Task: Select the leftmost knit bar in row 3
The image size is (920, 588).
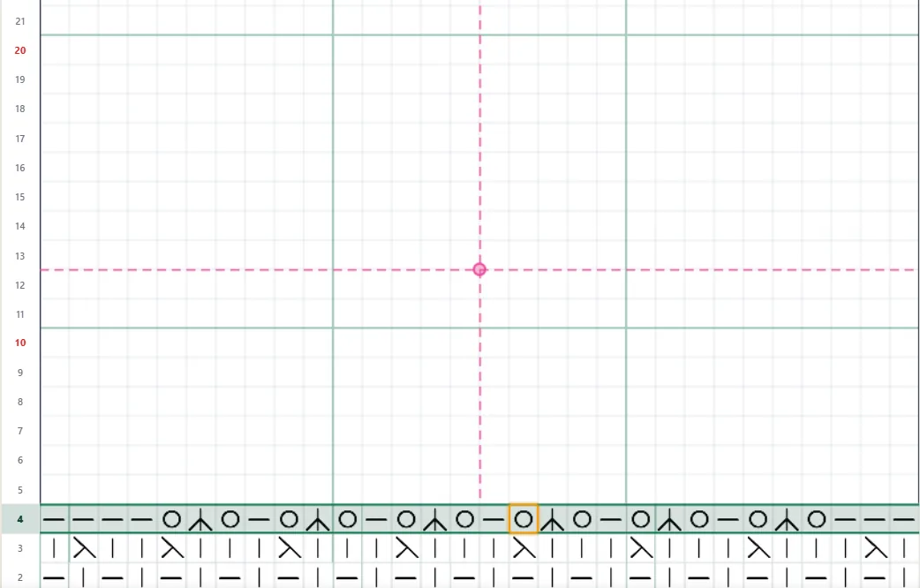Action: 54,548
